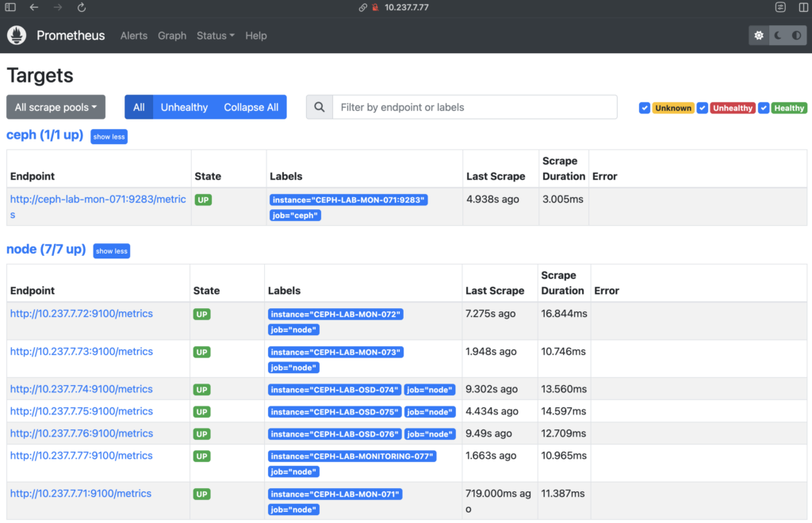Select the auto contrast theme icon

pos(796,35)
